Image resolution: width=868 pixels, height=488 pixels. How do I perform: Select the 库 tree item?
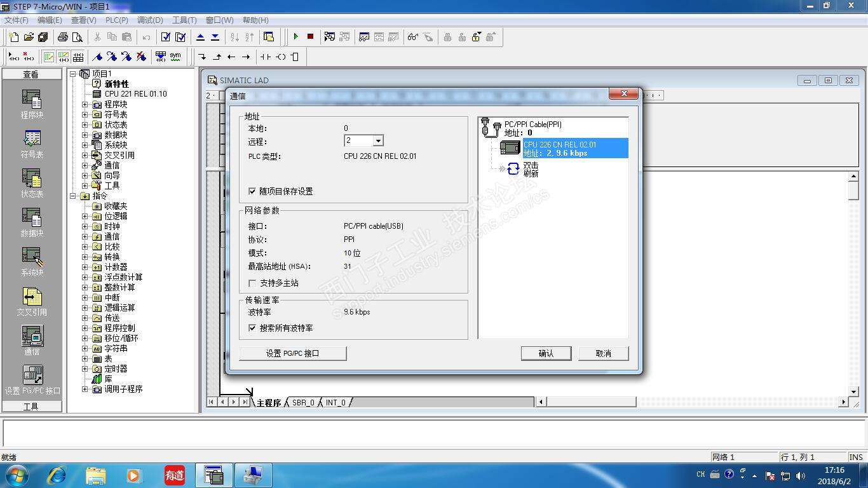(108, 379)
